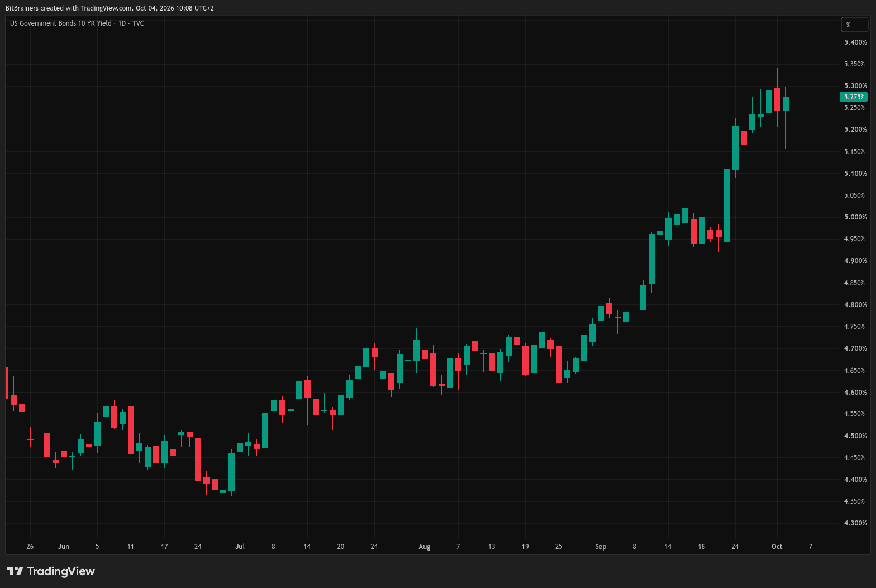Viewport: 876px width, 588px height.
Task: Click the 26 date label on time axis
Action: coord(30,547)
